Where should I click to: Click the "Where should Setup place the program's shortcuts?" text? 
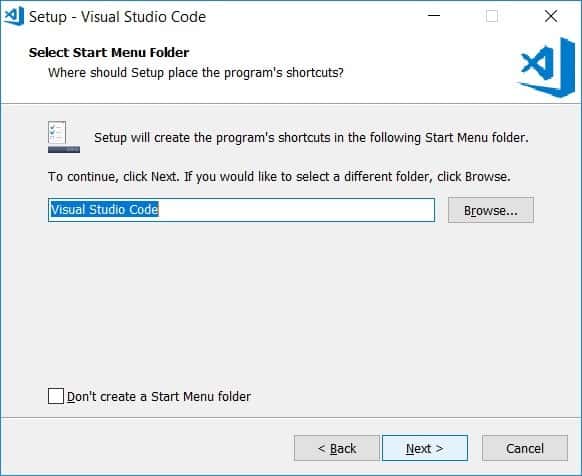click(196, 72)
